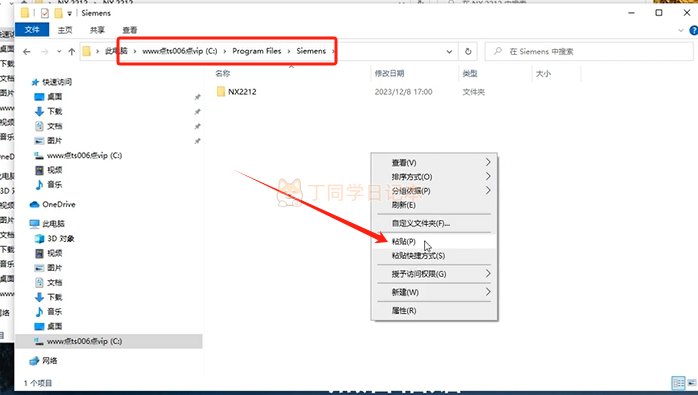The height and width of the screenshot is (395, 698).
Task: Click new folder icon in title bar
Action: [x=58, y=13]
